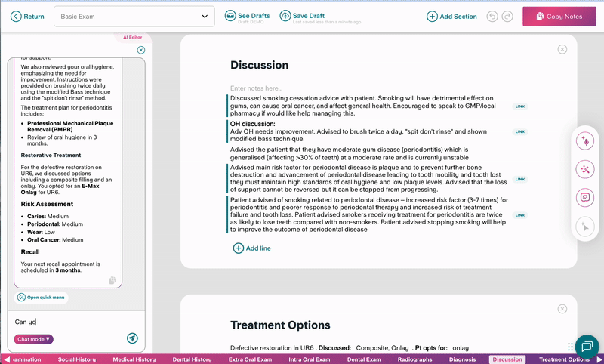The image size is (604, 364).
Task: Switch to the Radiographs tab
Action: 414,359
